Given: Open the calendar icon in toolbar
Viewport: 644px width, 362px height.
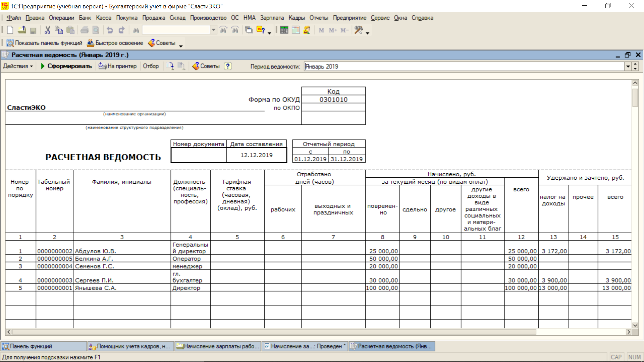Looking at the screenshot, I should (x=296, y=30).
